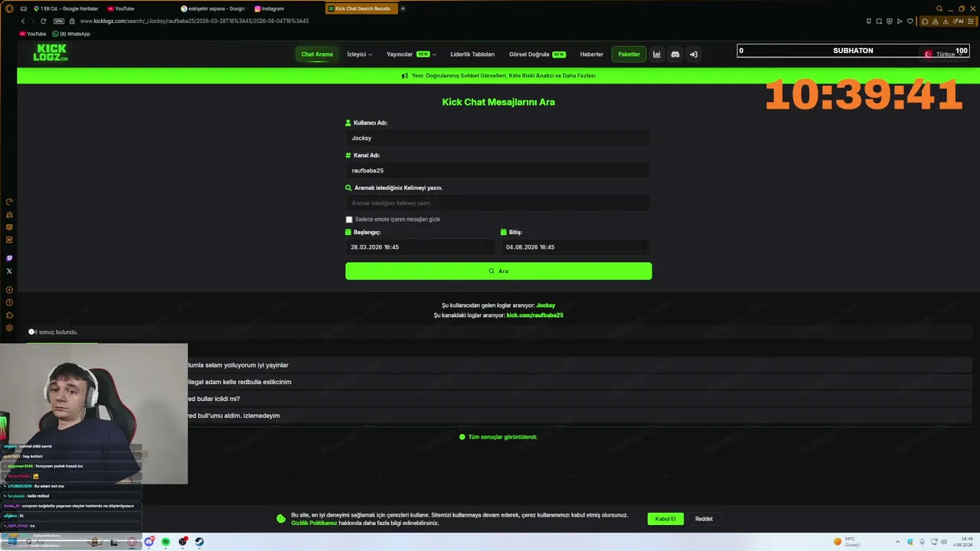Open the YouTube bookmark in bookmarks bar
Viewport: 980px width, 551px height.
[33, 34]
